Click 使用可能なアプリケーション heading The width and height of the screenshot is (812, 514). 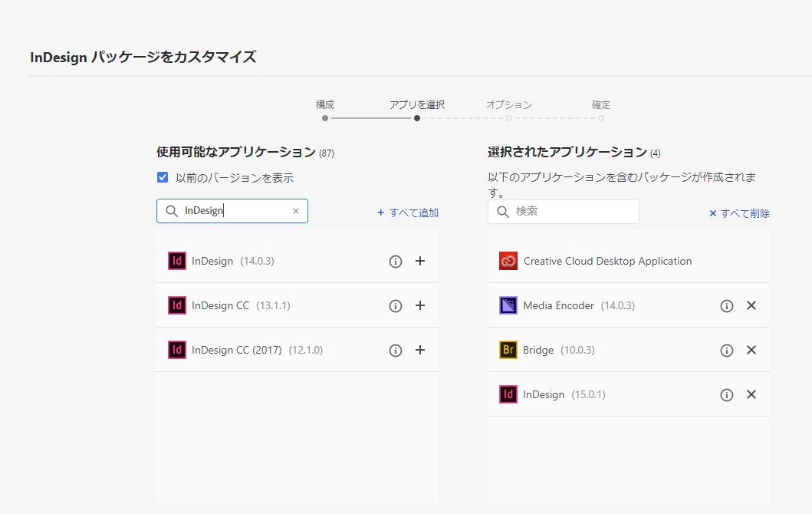236,152
